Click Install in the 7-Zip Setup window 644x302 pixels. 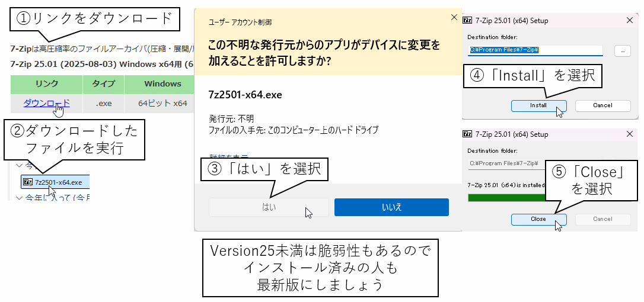[x=538, y=105]
